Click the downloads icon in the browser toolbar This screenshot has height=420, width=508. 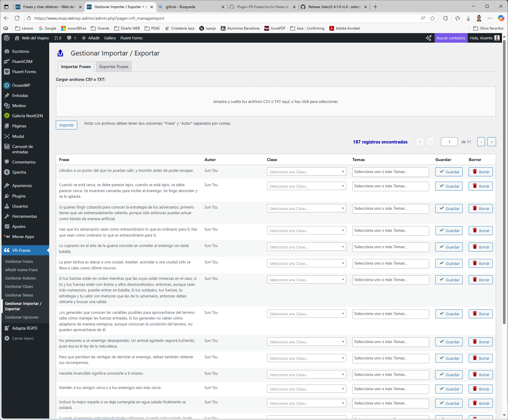pos(468,18)
